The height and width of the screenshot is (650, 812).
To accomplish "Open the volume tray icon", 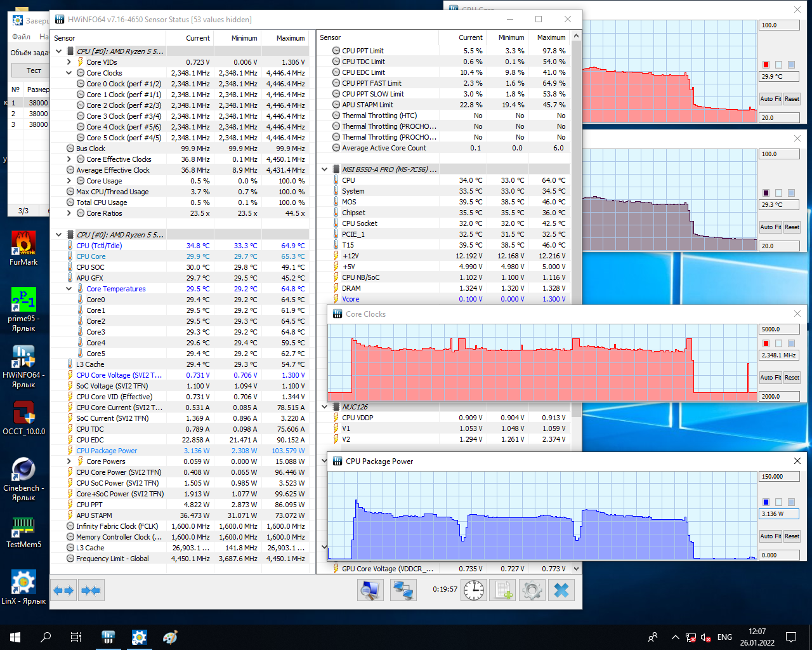I will 705,637.
